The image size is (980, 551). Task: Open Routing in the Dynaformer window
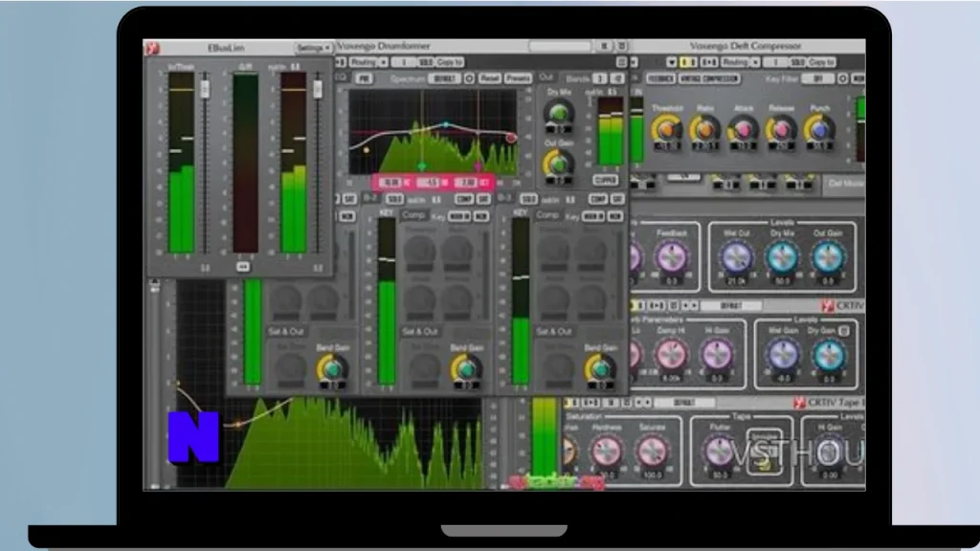[363, 62]
